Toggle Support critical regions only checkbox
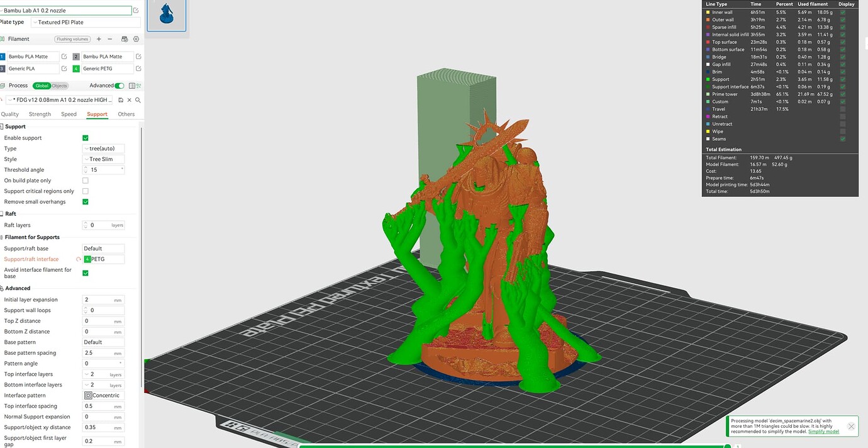Viewport: 868px width, 448px height. (x=86, y=191)
